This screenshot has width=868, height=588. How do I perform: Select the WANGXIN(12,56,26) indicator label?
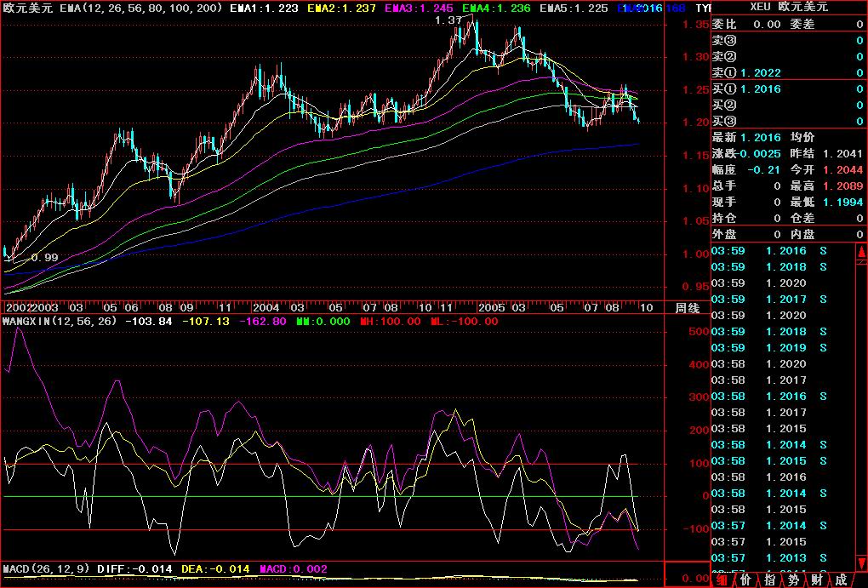pos(60,321)
